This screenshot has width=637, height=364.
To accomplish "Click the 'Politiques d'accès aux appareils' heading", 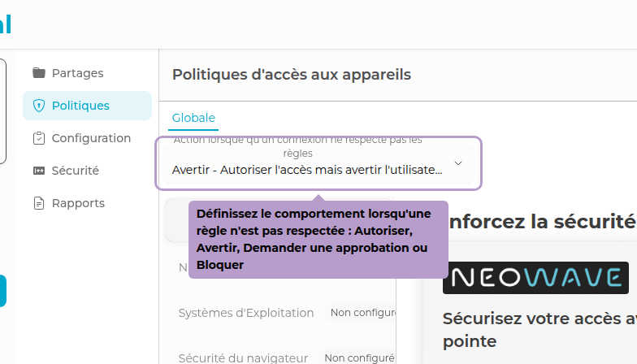I will (x=292, y=75).
